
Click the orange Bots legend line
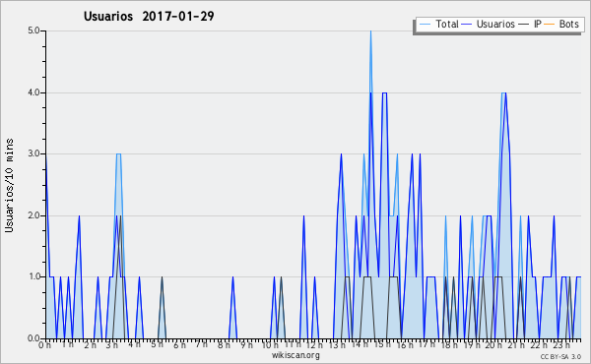(x=550, y=25)
